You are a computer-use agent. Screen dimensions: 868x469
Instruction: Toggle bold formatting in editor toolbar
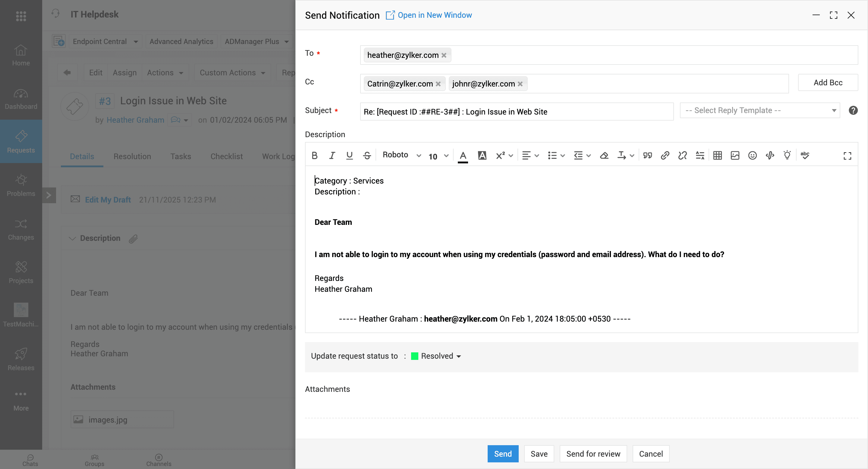(314, 155)
